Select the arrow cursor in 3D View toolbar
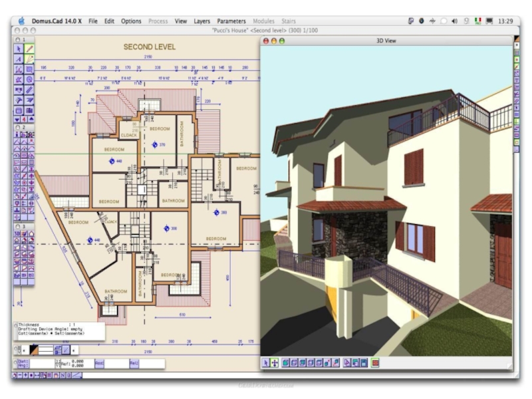The width and height of the screenshot is (532, 399). coord(265,362)
